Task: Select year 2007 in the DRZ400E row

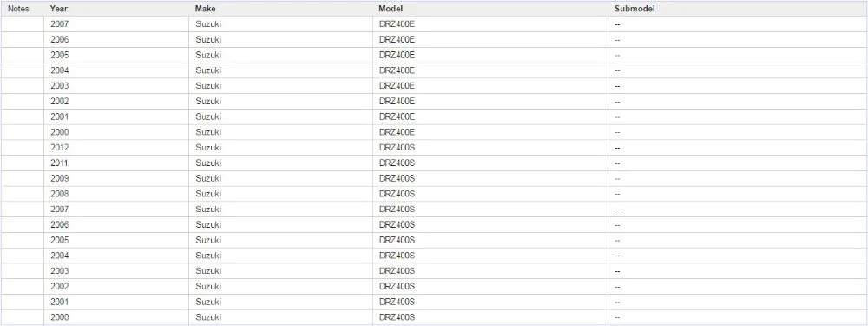Action: coord(59,24)
